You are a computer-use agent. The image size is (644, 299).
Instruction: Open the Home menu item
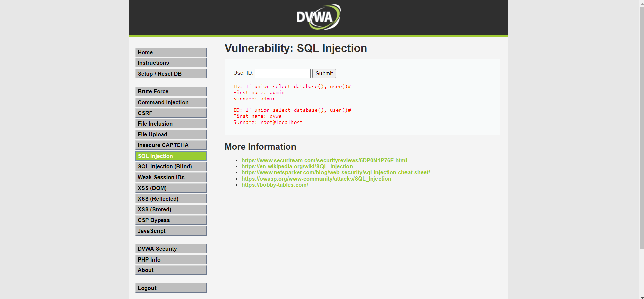click(x=171, y=52)
